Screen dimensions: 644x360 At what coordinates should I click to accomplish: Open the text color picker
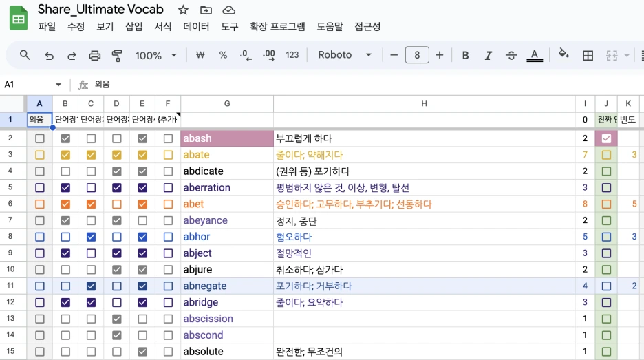click(x=535, y=55)
